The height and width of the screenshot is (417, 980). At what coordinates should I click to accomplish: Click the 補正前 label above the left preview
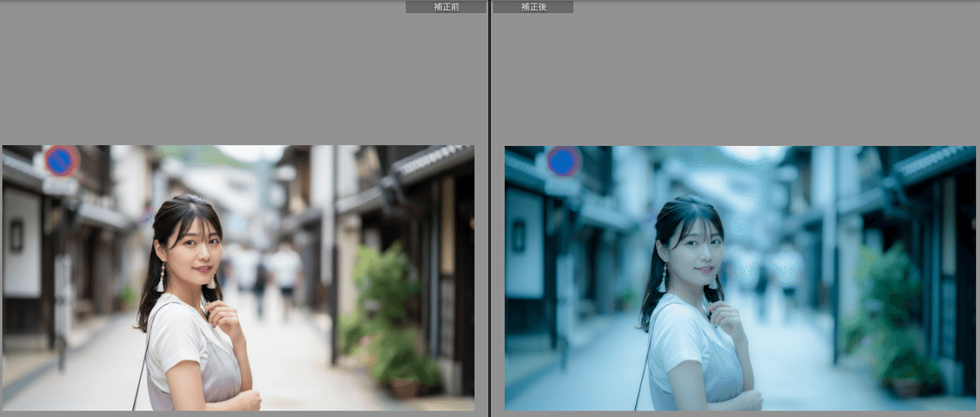click(446, 7)
